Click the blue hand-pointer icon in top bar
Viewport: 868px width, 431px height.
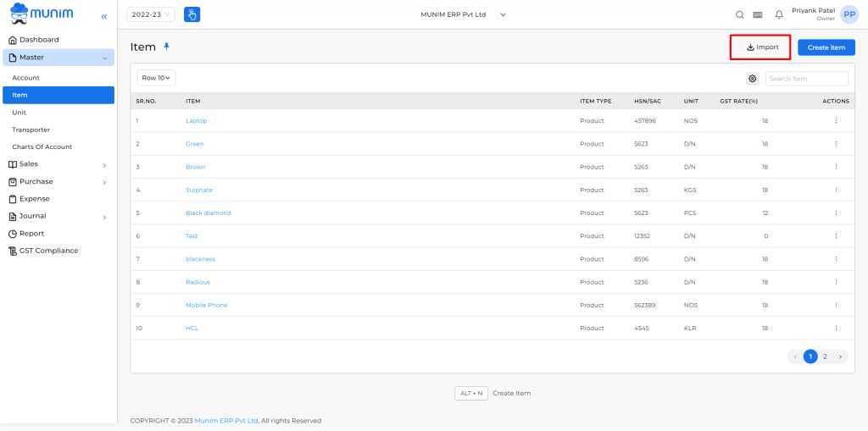click(x=192, y=14)
